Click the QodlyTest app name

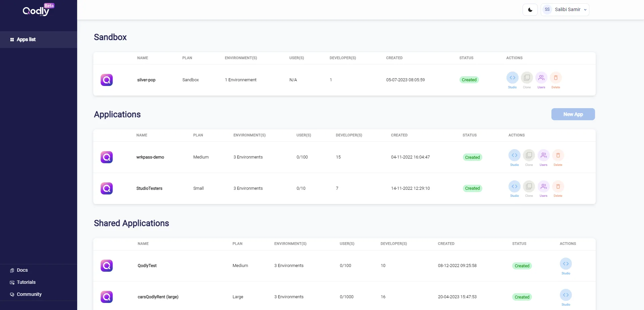click(147, 266)
